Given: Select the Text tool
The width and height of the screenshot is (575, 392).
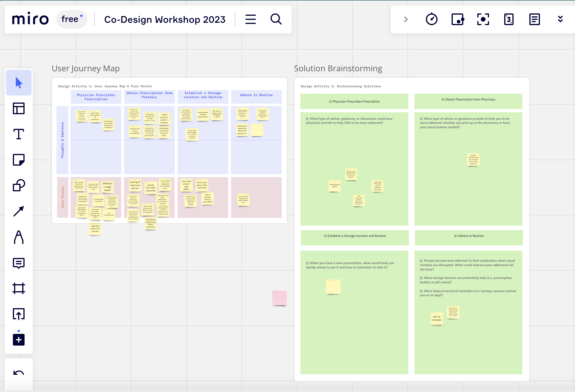Looking at the screenshot, I should [19, 134].
